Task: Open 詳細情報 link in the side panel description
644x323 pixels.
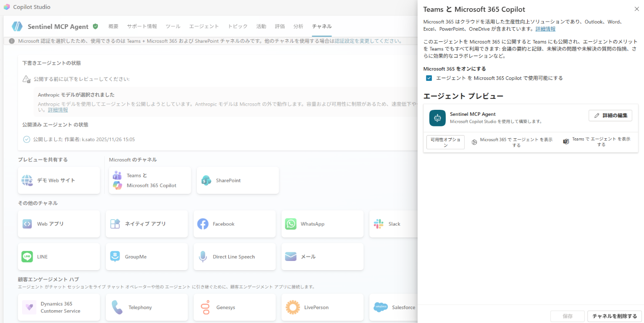Action: pos(546,28)
